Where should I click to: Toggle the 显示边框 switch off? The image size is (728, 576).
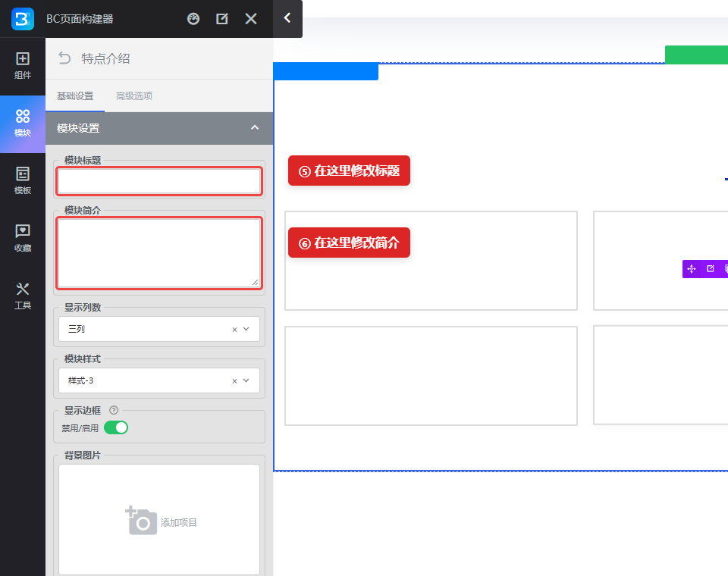coord(116,427)
